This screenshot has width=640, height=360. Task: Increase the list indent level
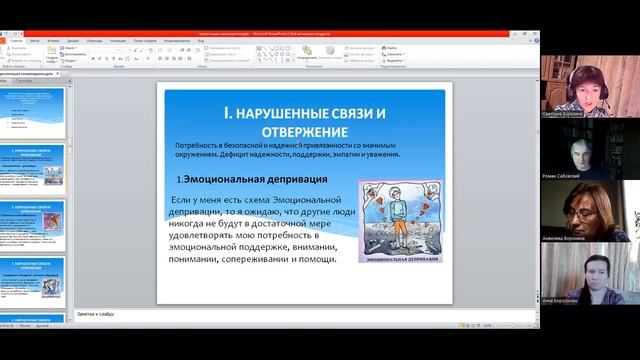pyautogui.click(x=188, y=50)
